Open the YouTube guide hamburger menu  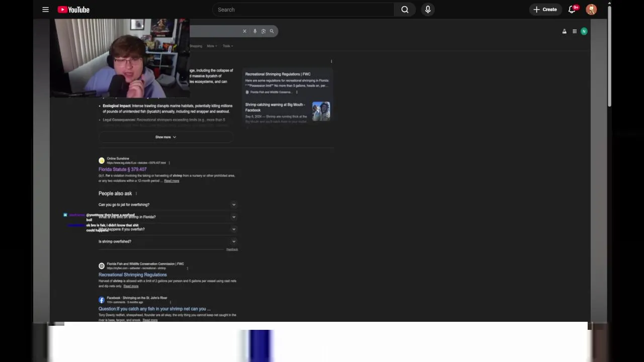coord(45,10)
